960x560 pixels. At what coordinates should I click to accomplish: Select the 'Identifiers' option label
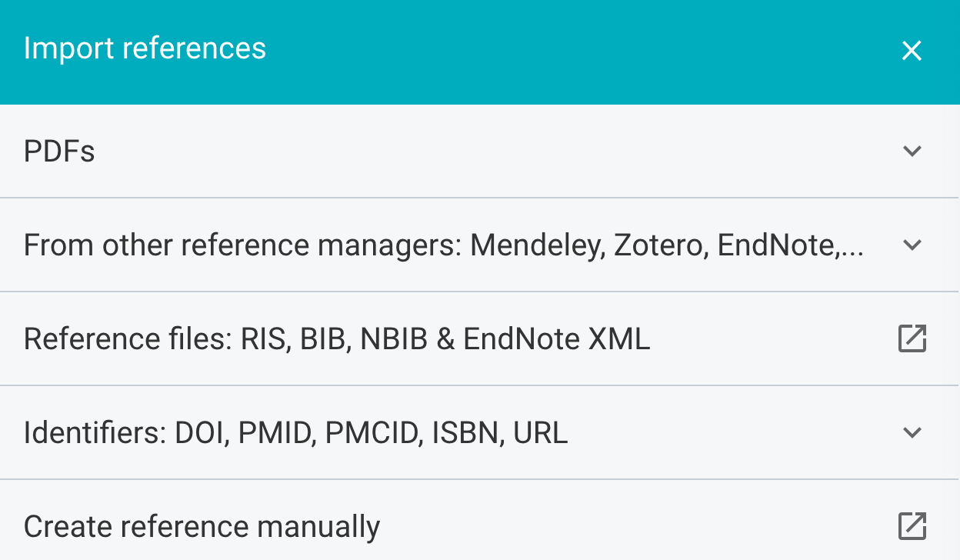click(94, 433)
